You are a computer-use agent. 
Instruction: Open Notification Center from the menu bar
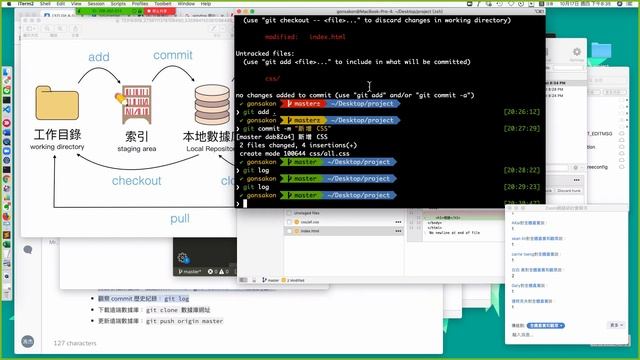tap(631, 3)
